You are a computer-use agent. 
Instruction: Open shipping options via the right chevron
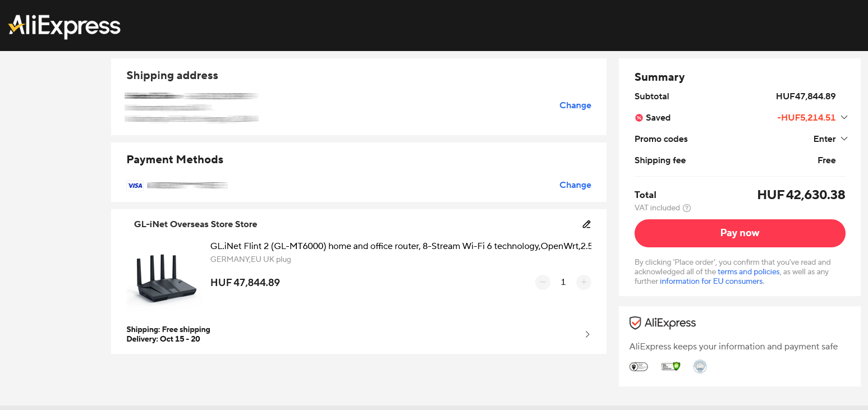587,334
